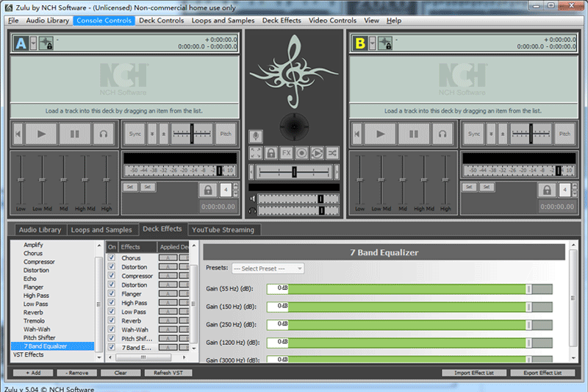Uncheck the Chorus effect checkbox
The height and width of the screenshot is (392, 588).
click(x=112, y=257)
